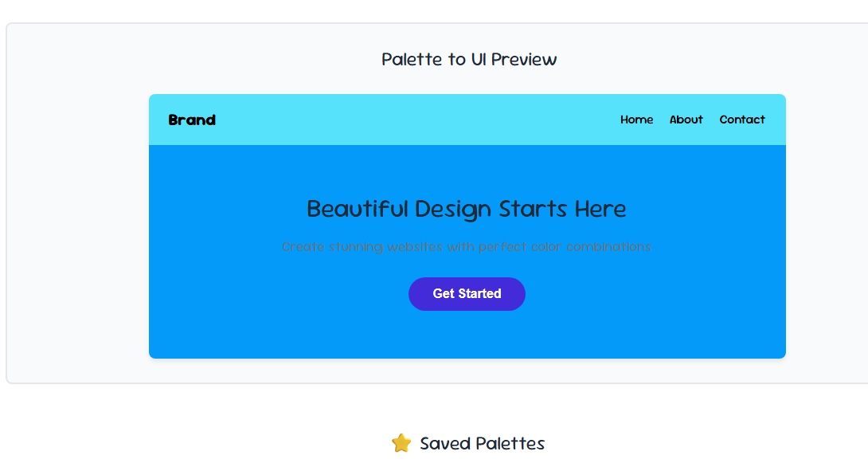Click the Saved Palettes heading text

pyautogui.click(x=482, y=443)
